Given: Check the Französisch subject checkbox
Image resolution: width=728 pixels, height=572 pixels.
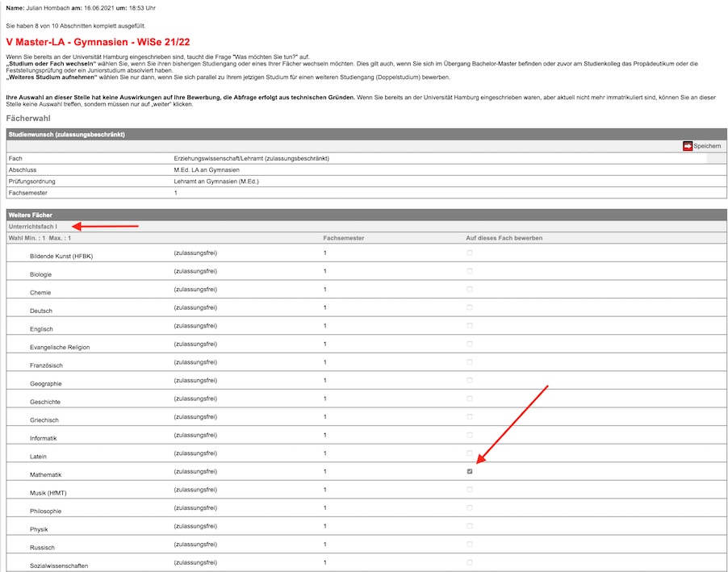Looking at the screenshot, I should click(470, 362).
